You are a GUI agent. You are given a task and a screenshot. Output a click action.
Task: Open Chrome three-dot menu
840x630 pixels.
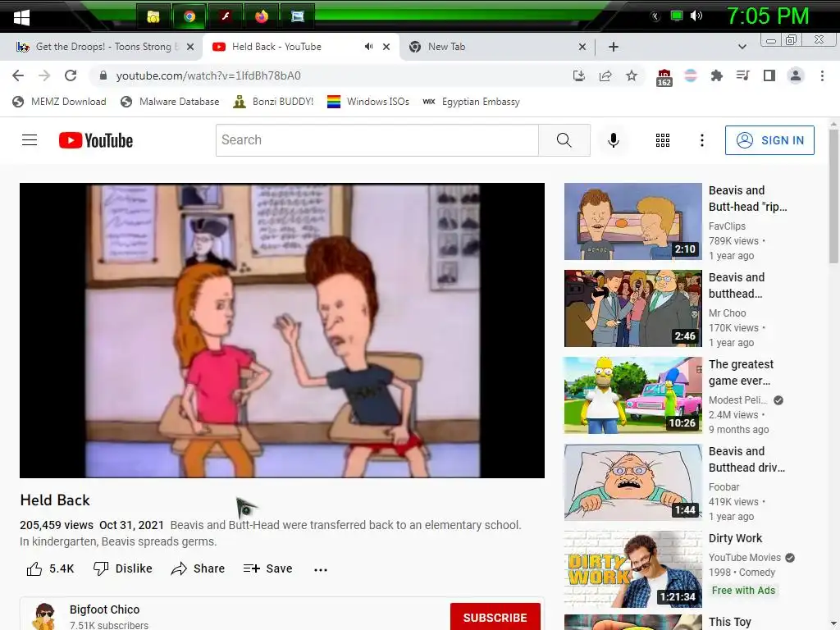click(822, 75)
